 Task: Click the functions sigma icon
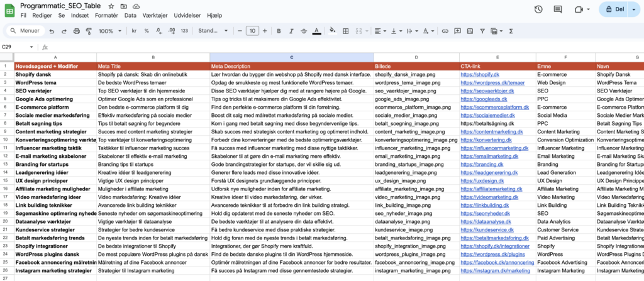[511, 31]
